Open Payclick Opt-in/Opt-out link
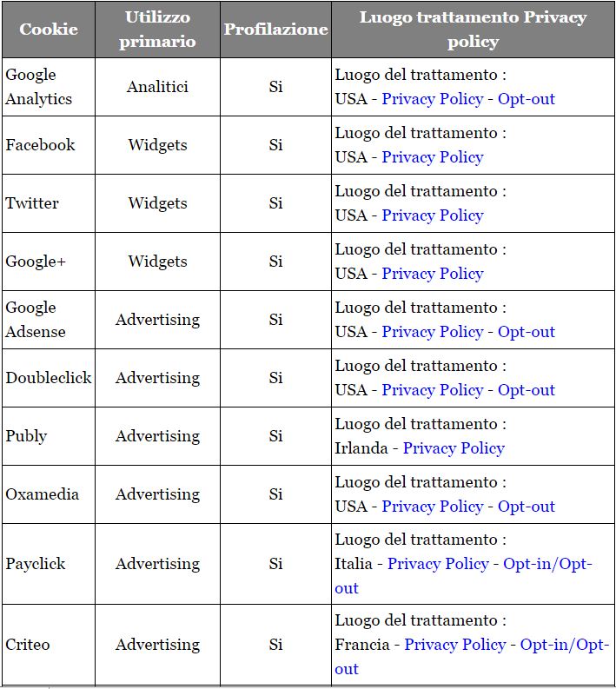616x689 pixels. tap(547, 564)
